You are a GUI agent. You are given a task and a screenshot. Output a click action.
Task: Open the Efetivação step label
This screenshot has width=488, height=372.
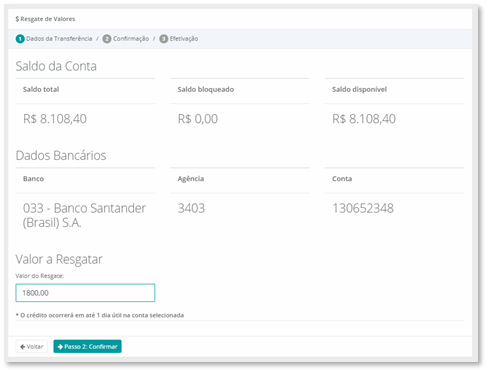point(184,39)
